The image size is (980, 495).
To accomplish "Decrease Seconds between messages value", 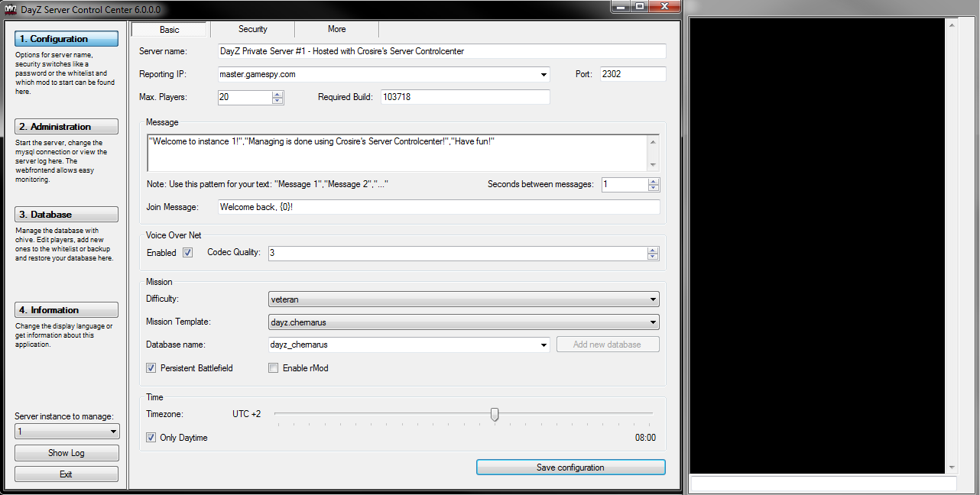I will (x=653, y=188).
